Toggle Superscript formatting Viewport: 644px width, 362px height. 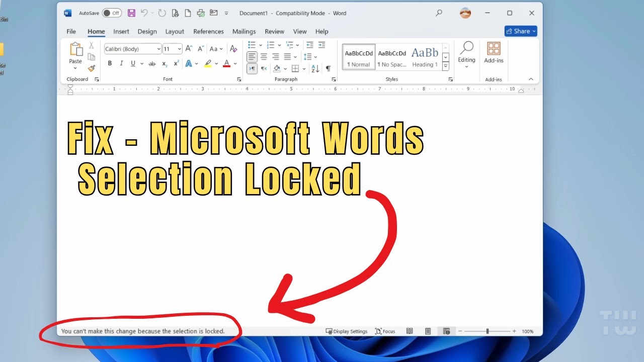tap(176, 63)
